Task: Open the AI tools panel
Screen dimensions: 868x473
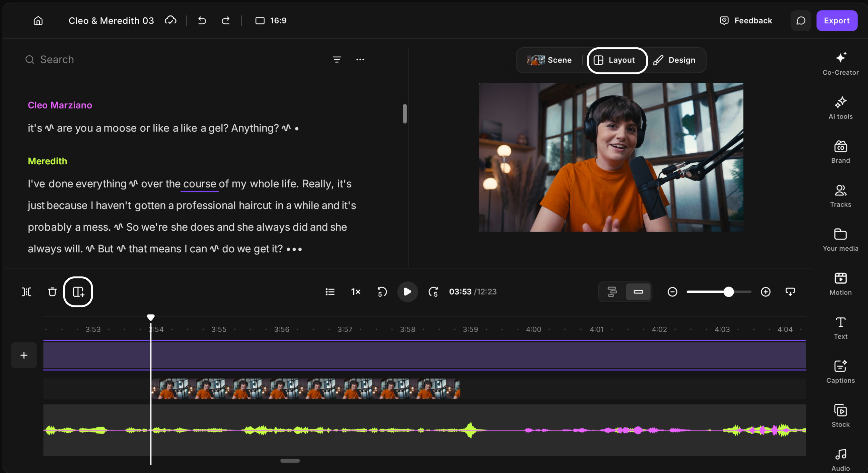Action: 840,108
